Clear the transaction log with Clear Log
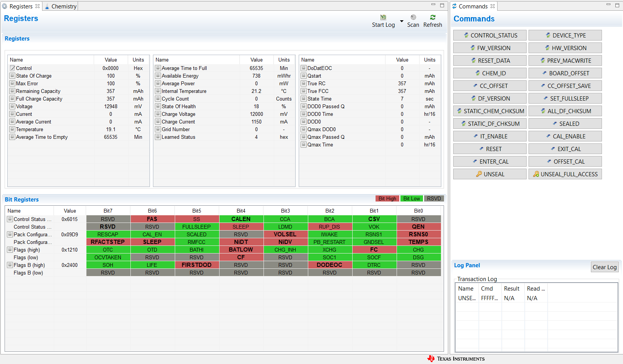 pyautogui.click(x=604, y=267)
